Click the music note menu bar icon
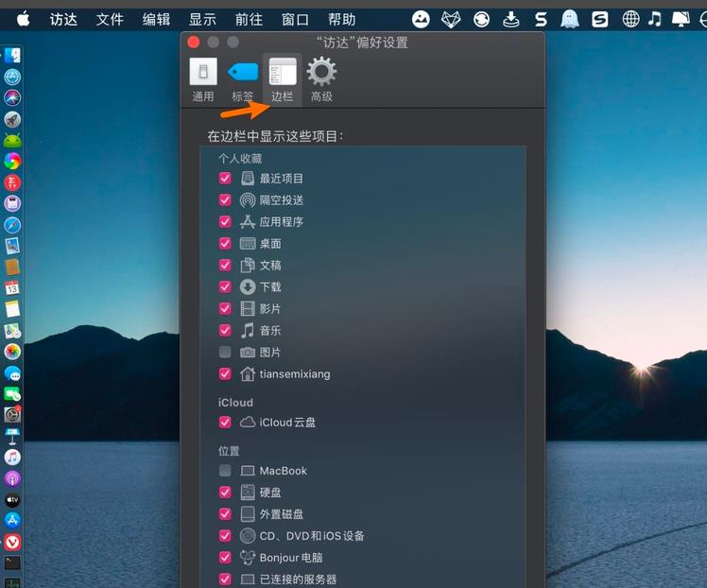Image resolution: width=707 pixels, height=588 pixels. click(x=655, y=19)
